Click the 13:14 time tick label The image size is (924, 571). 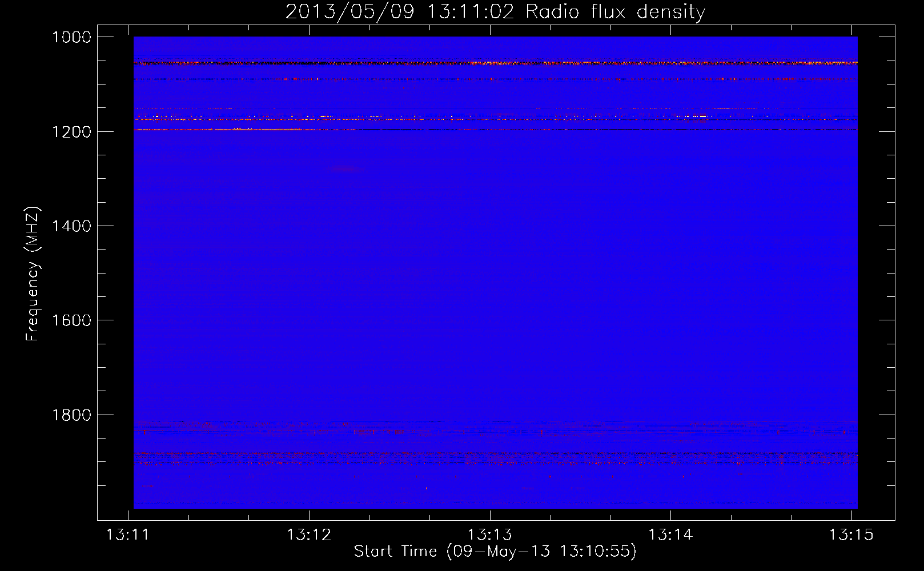(670, 534)
